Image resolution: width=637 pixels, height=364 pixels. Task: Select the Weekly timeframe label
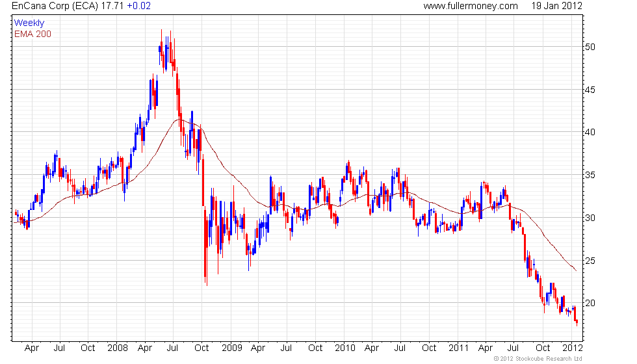pos(29,23)
